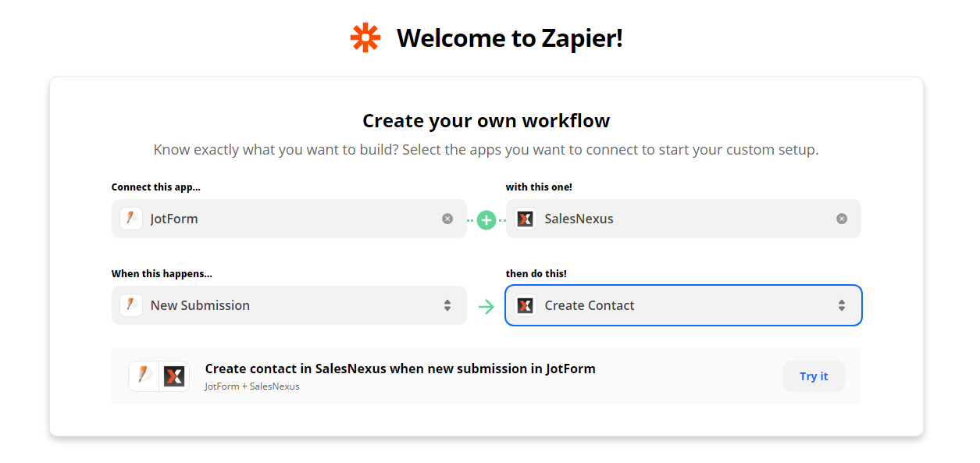Click the green arrow between trigger and action
Screen dimensions: 980x463
[x=486, y=306]
